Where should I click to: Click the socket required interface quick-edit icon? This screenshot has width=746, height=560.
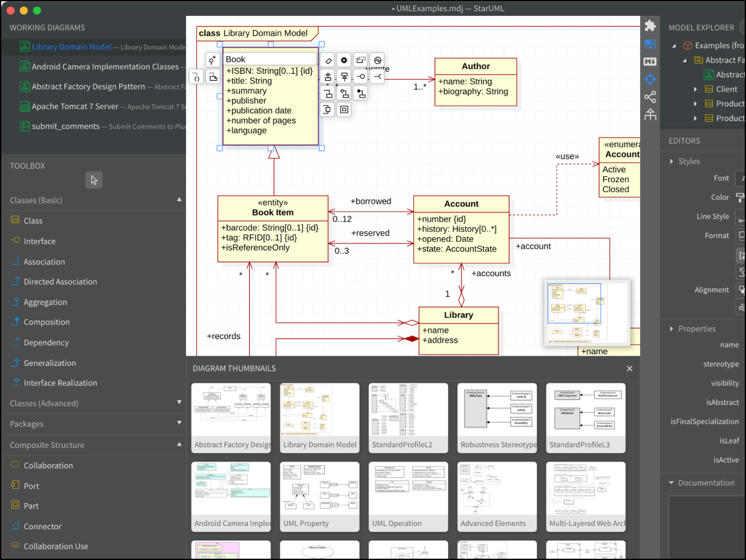click(377, 77)
